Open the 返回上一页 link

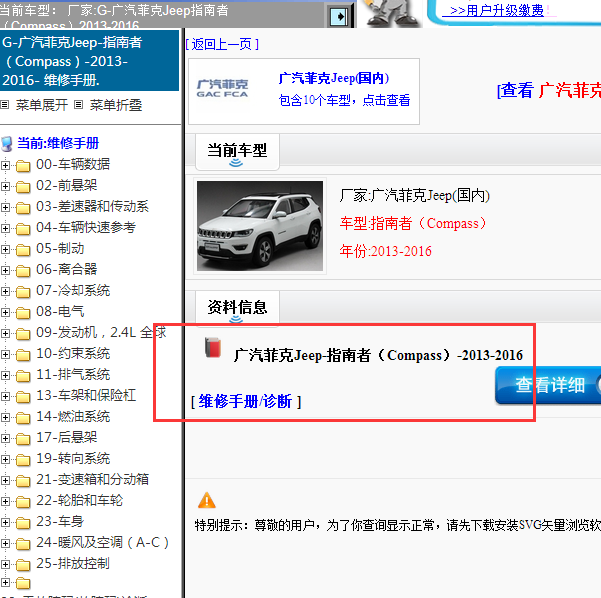pos(222,44)
